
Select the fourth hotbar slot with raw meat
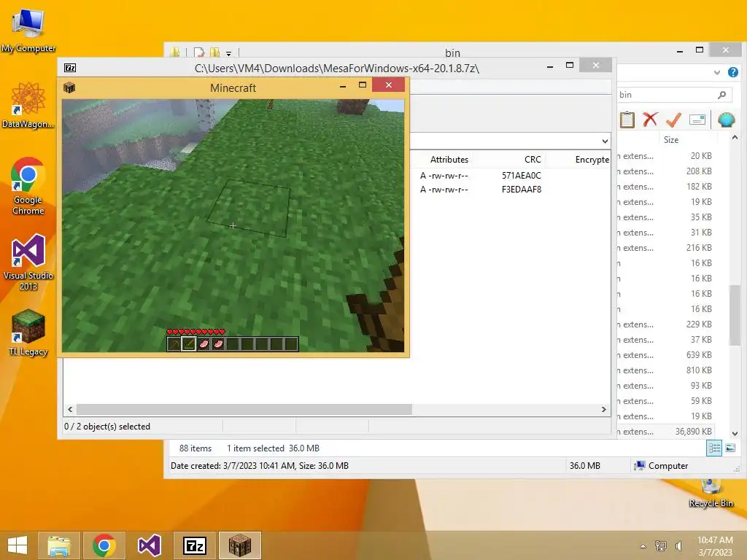[x=218, y=344]
